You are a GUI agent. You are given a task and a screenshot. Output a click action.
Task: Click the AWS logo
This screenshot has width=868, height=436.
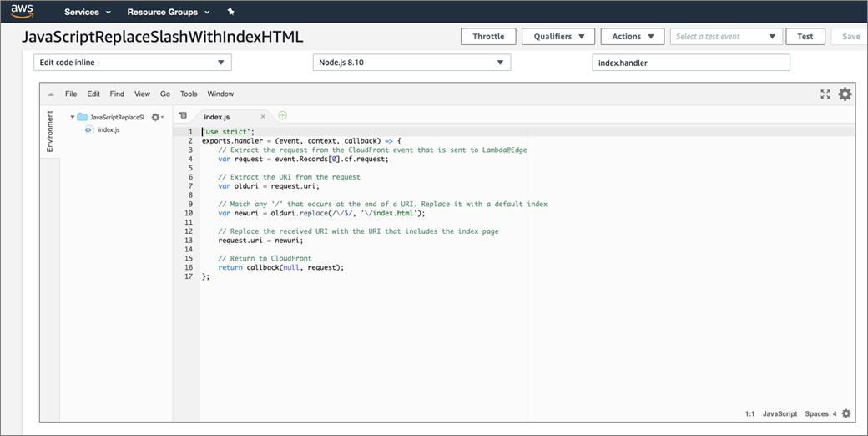point(23,11)
